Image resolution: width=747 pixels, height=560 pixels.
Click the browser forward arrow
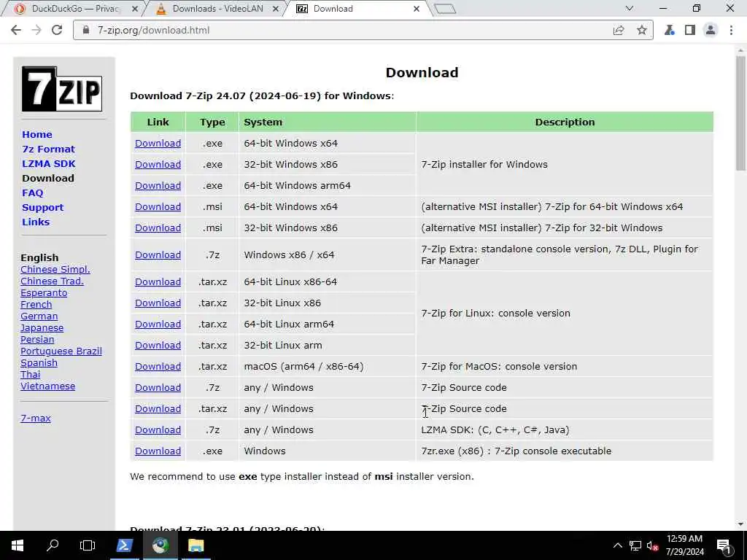click(36, 30)
